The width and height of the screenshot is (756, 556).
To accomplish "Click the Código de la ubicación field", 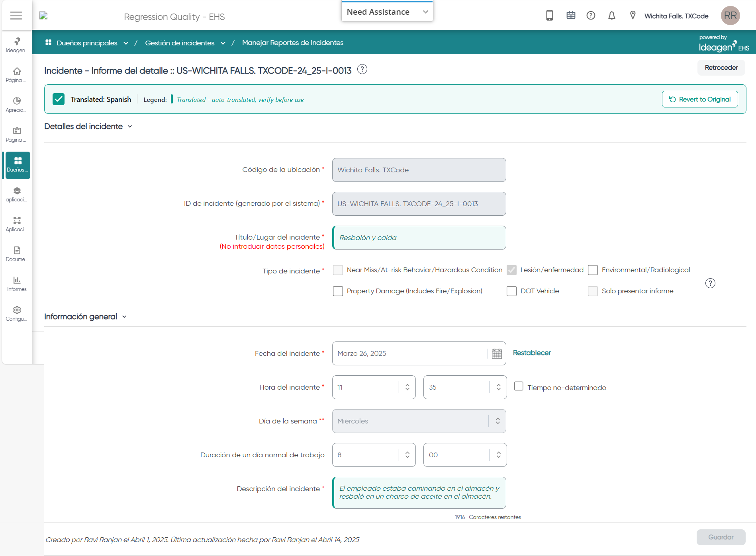I will (419, 170).
